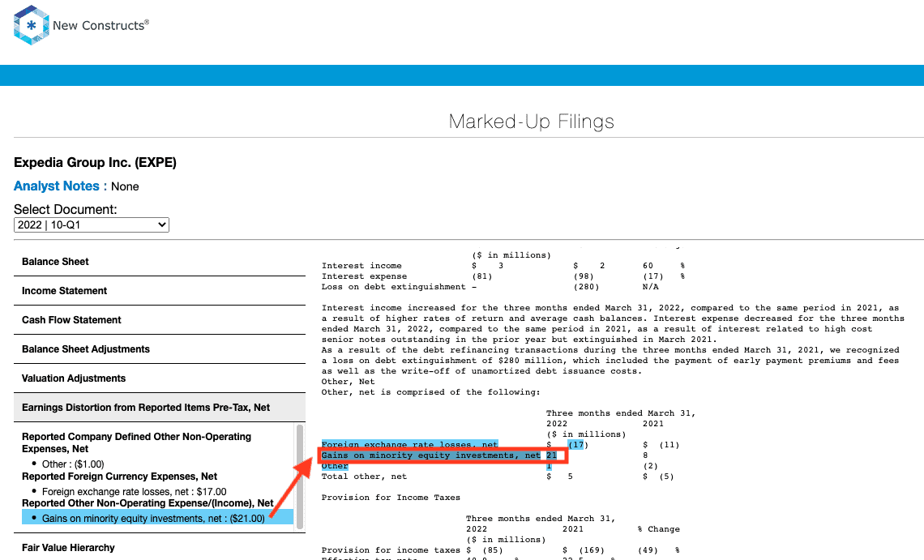Open the Income Statement section
Image resolution: width=924 pixels, height=560 pixels.
click(160, 291)
